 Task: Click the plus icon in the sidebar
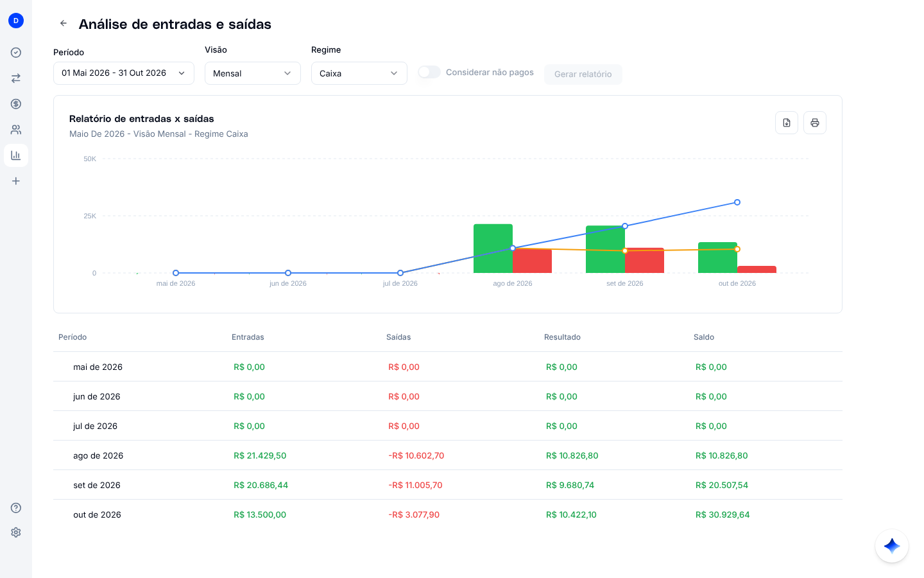click(x=16, y=181)
